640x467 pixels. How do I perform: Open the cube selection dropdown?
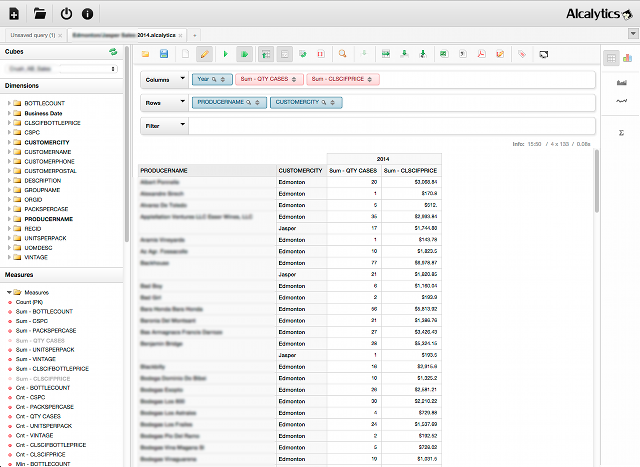click(62, 68)
